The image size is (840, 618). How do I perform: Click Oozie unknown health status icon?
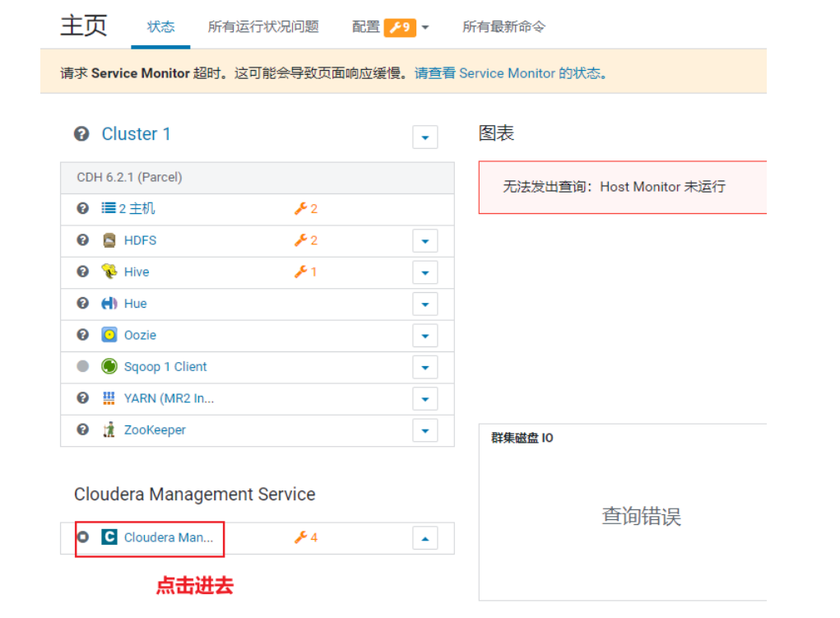(x=82, y=335)
